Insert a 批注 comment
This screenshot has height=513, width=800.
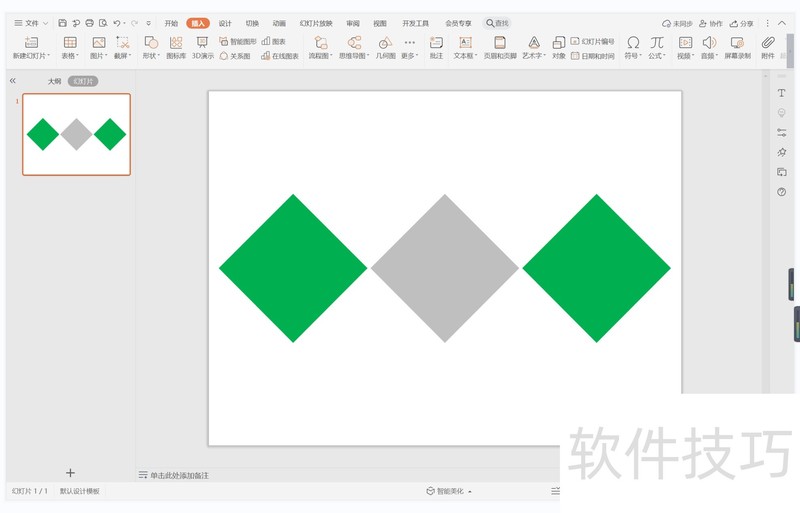(x=436, y=46)
